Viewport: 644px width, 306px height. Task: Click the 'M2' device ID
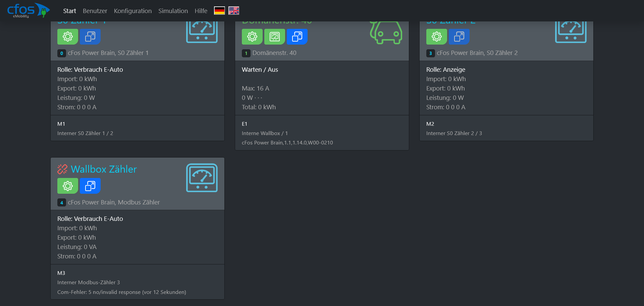click(430, 124)
